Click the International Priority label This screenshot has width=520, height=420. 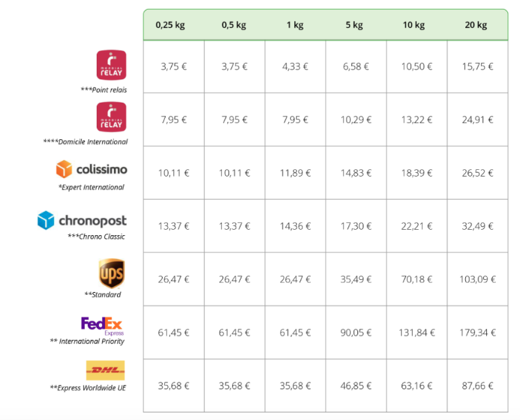(87, 341)
